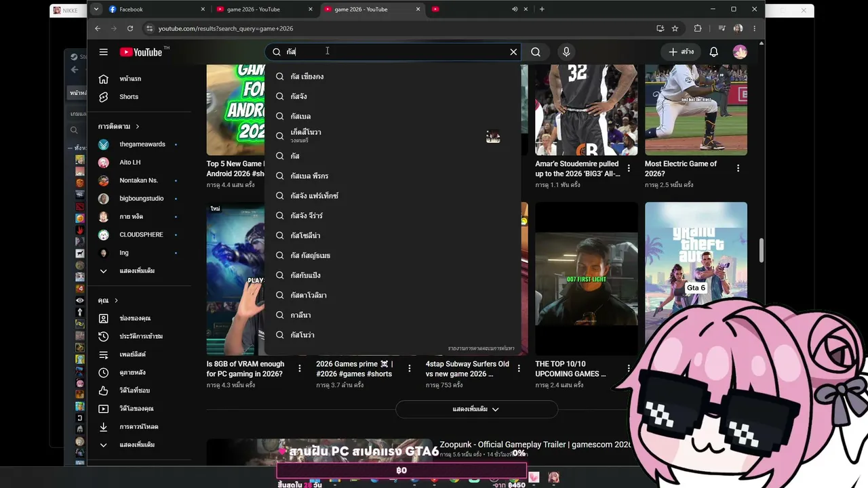Viewport: 868px width, 488px height.
Task: Bookmark this page with the star icon
Action: pos(675,28)
